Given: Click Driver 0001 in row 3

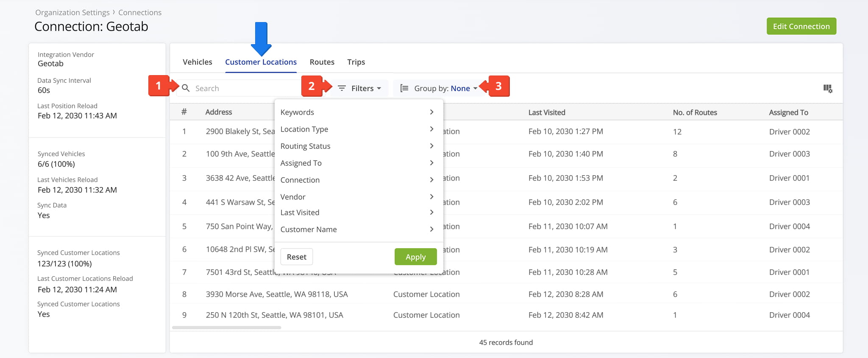Looking at the screenshot, I should click(x=790, y=178).
